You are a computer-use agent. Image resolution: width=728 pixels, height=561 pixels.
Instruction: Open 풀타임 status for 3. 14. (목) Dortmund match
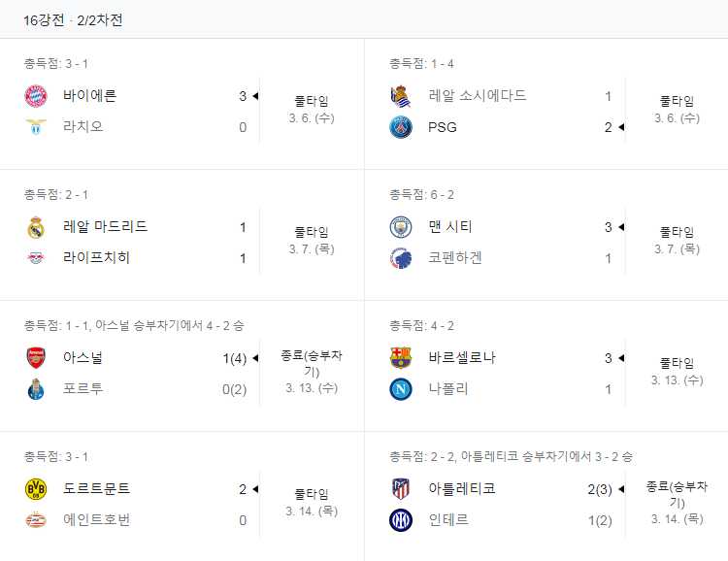[312, 494]
